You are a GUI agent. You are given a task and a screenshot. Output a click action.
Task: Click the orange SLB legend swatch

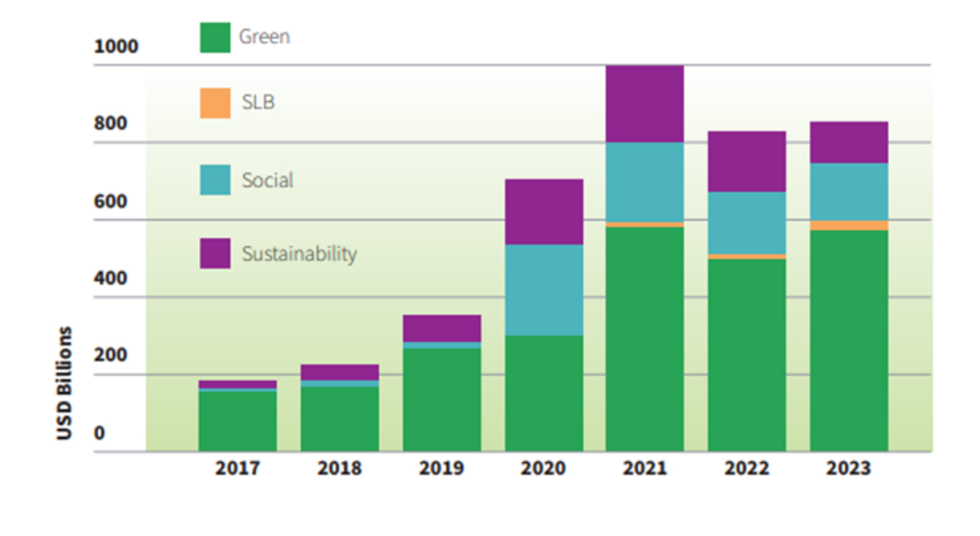[x=214, y=103]
